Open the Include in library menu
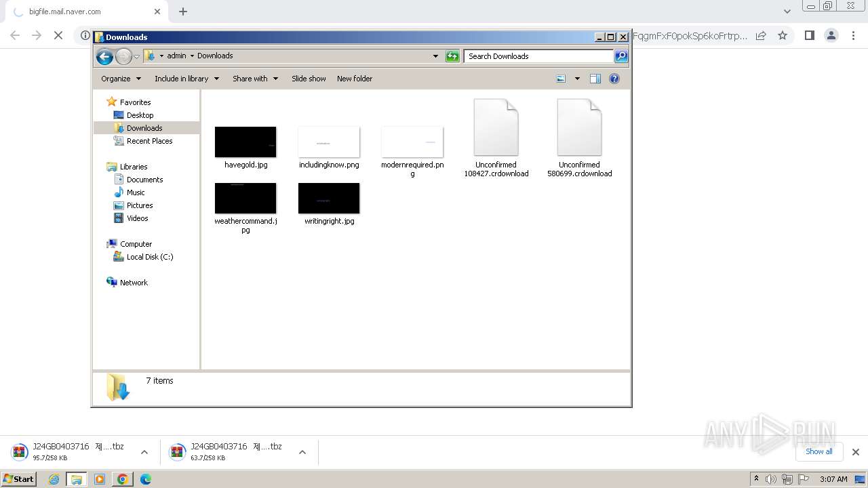Screen dimensions: 868x488 point(186,79)
